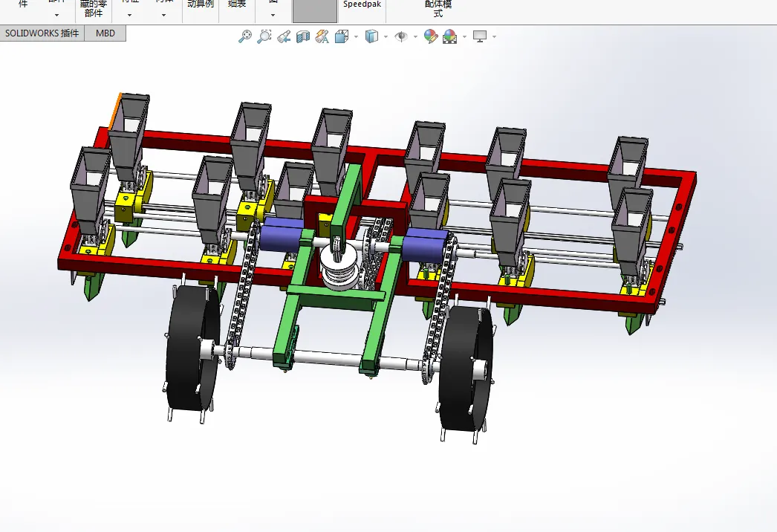Open the Apply Scene icon
This screenshot has height=532, width=777.
450,36
